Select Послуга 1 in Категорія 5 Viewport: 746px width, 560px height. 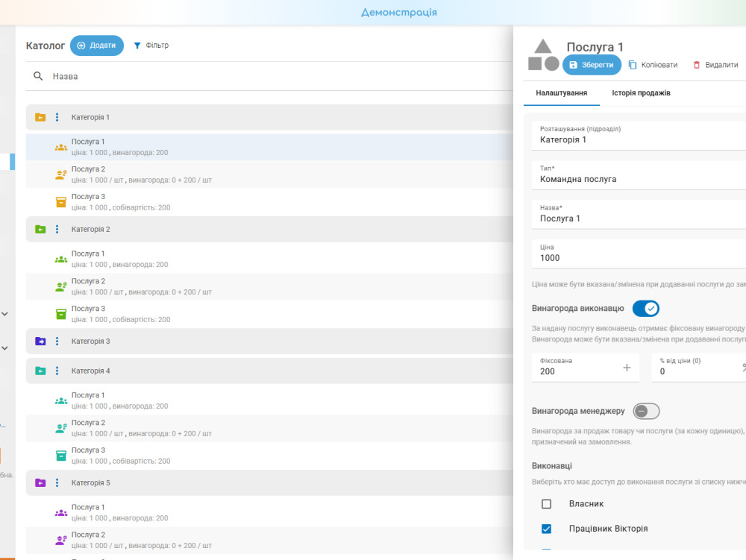coord(269,513)
